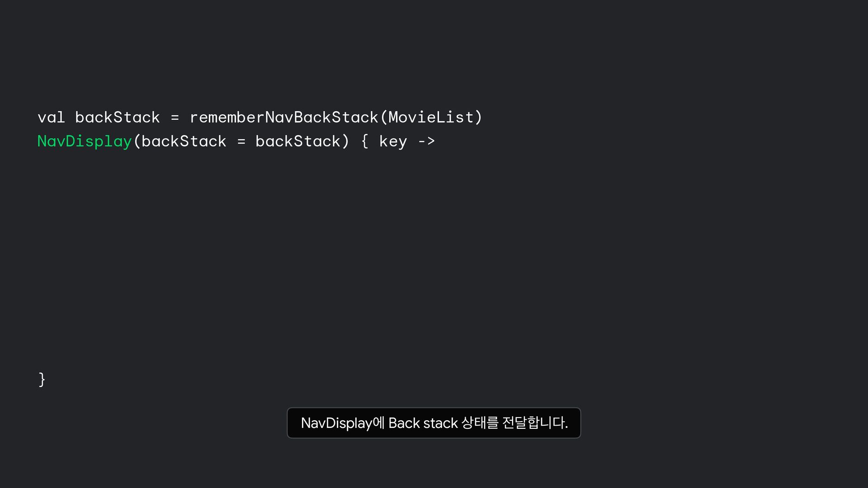Click the val keyword in the code

point(51,117)
